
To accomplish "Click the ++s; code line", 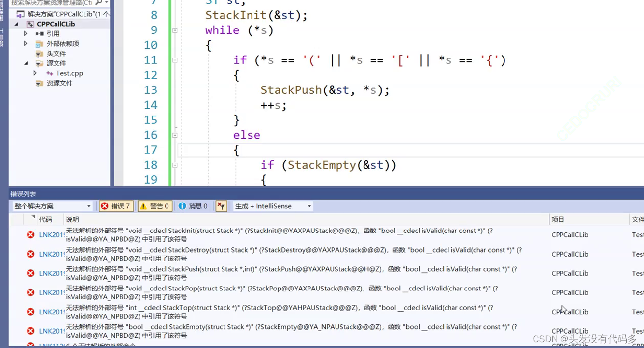I will (x=273, y=105).
